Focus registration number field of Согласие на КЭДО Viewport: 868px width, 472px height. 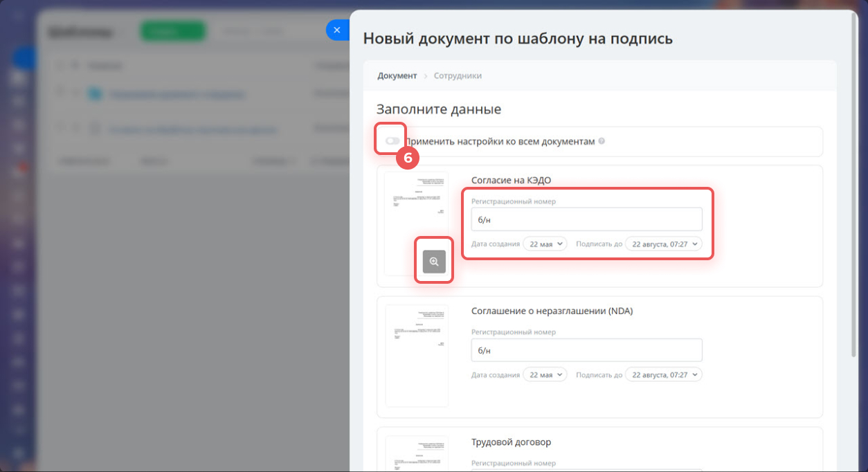[586, 219]
